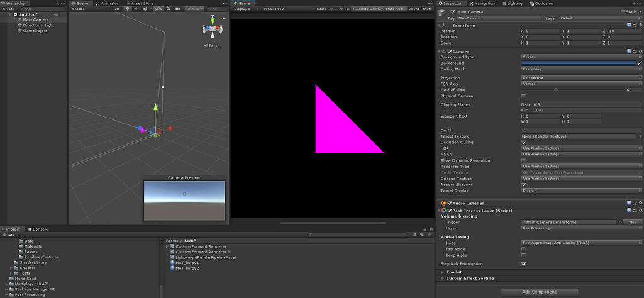
Task: Open the Anti-aliasing Mode dropdown
Action: click(581, 243)
